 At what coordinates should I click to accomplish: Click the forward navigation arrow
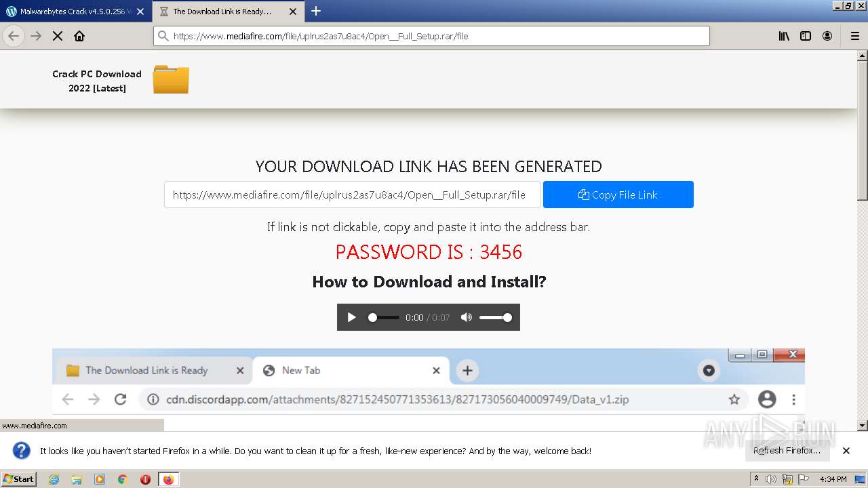point(36,36)
